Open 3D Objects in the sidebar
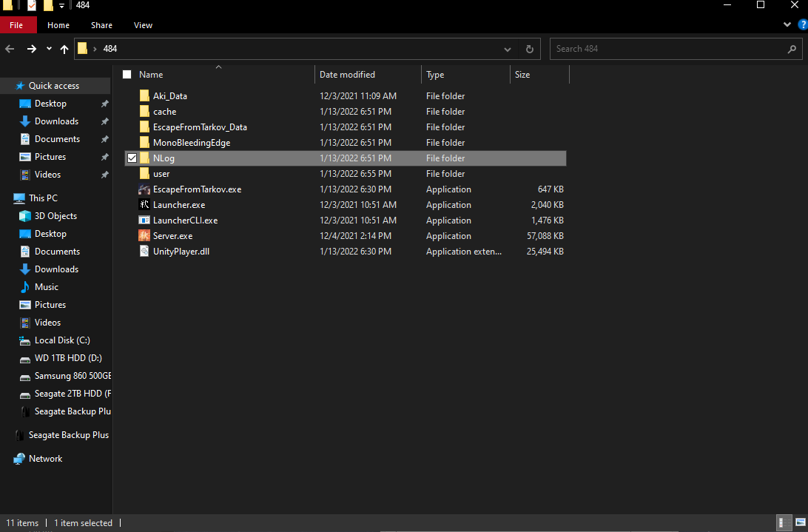 coord(55,216)
